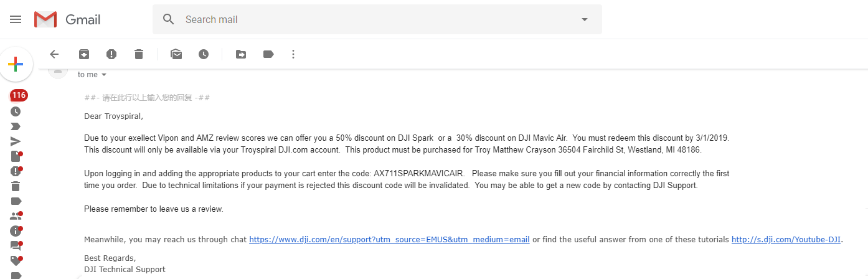The height and width of the screenshot is (279, 868).
Task: Delete this email with the trash icon
Action: click(x=139, y=54)
